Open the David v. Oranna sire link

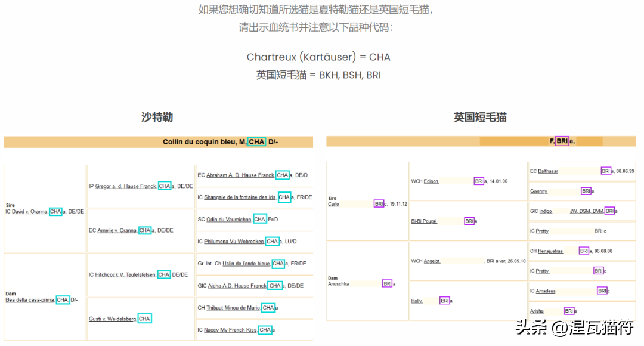point(30,212)
